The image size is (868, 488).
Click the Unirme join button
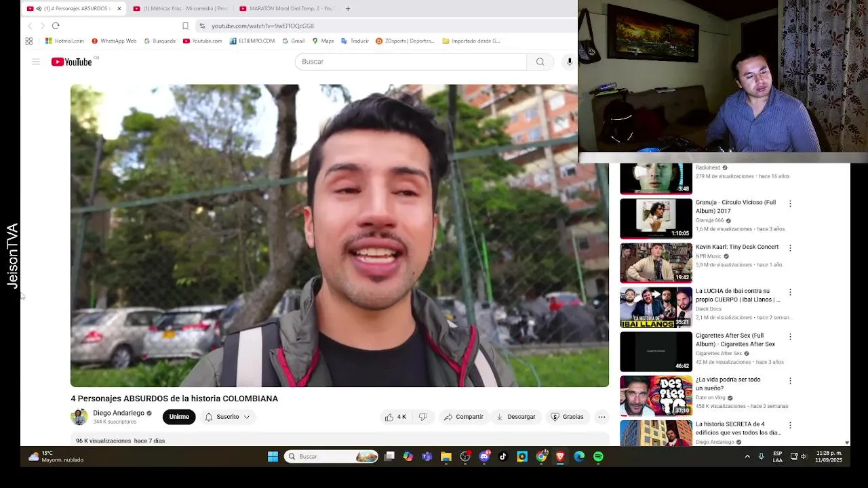coord(179,417)
